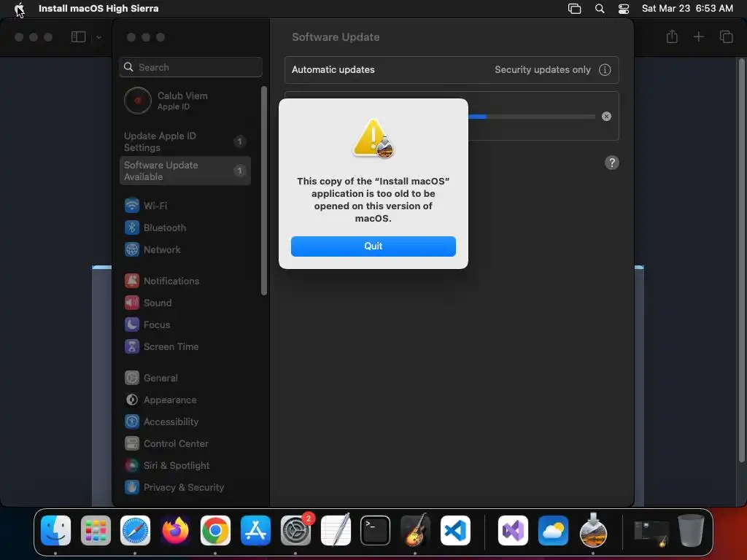
Task: Open Sound settings
Action: (185, 303)
